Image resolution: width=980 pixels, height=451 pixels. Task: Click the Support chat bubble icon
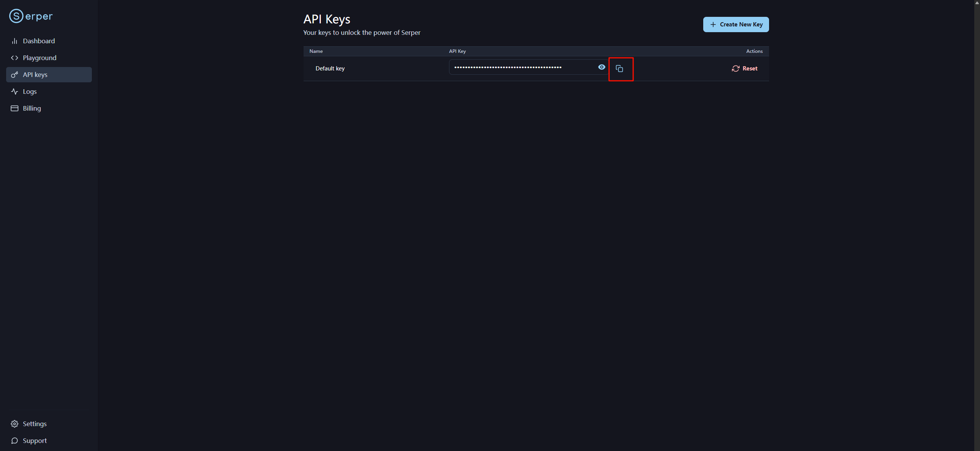15,441
